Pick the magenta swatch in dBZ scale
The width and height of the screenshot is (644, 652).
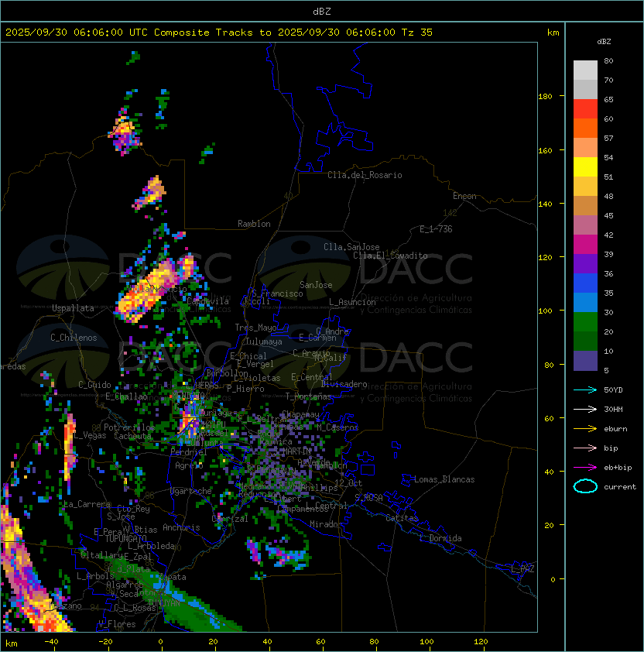585,245
